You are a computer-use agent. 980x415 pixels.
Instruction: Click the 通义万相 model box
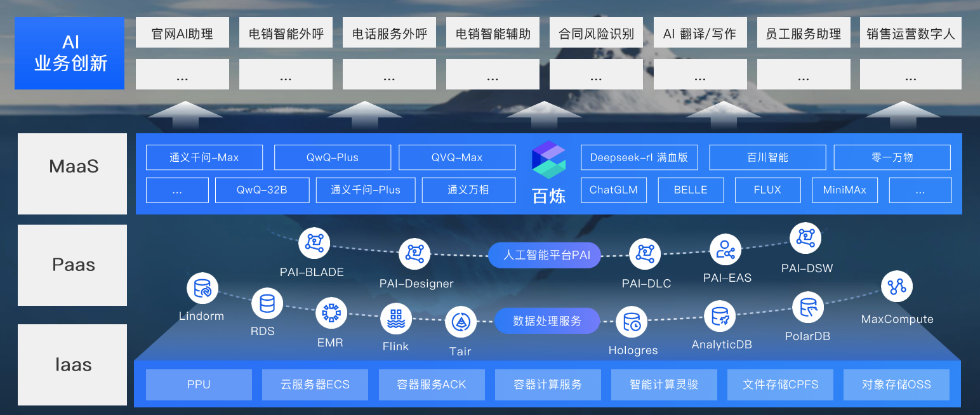click(x=468, y=190)
